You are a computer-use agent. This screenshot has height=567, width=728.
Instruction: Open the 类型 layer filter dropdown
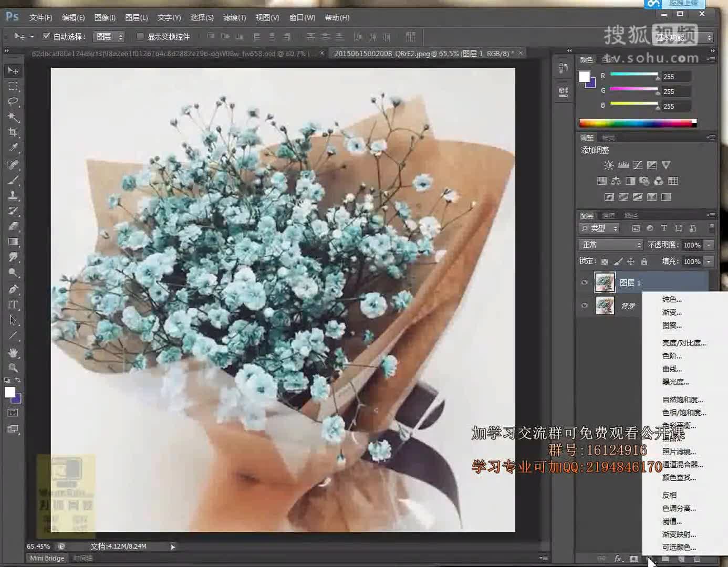(x=600, y=228)
